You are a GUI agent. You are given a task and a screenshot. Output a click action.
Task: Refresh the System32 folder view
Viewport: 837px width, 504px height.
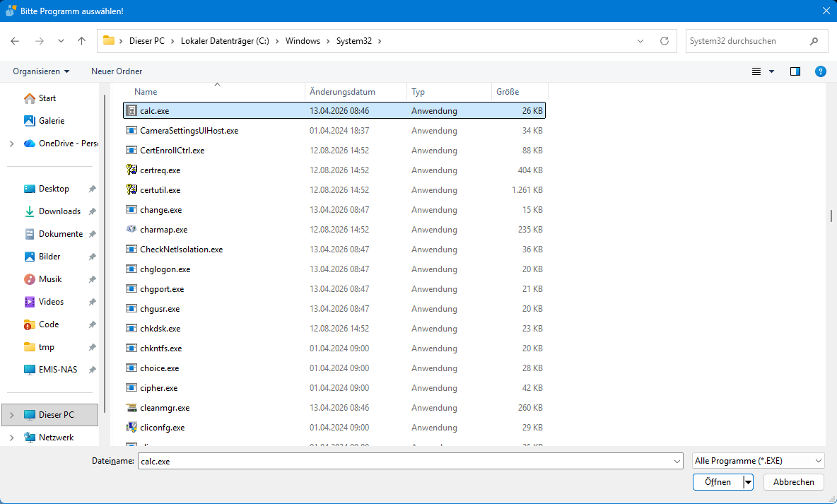tap(665, 41)
